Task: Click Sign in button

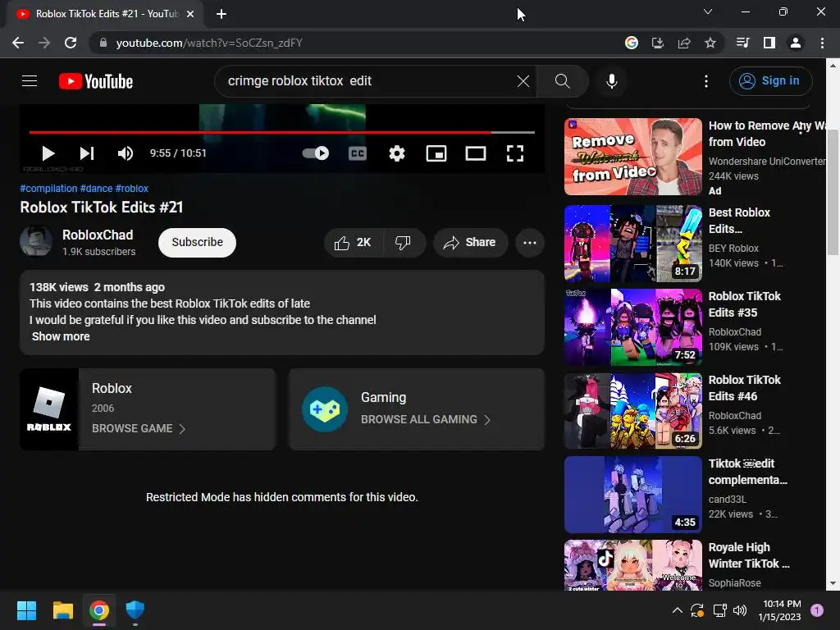Action: [770, 81]
